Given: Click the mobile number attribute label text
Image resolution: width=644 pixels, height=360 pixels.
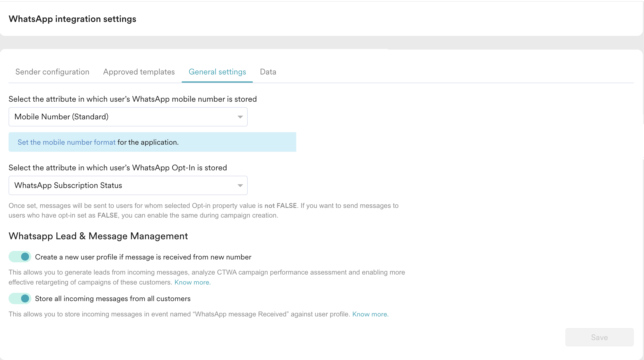Looking at the screenshot, I should [x=133, y=99].
